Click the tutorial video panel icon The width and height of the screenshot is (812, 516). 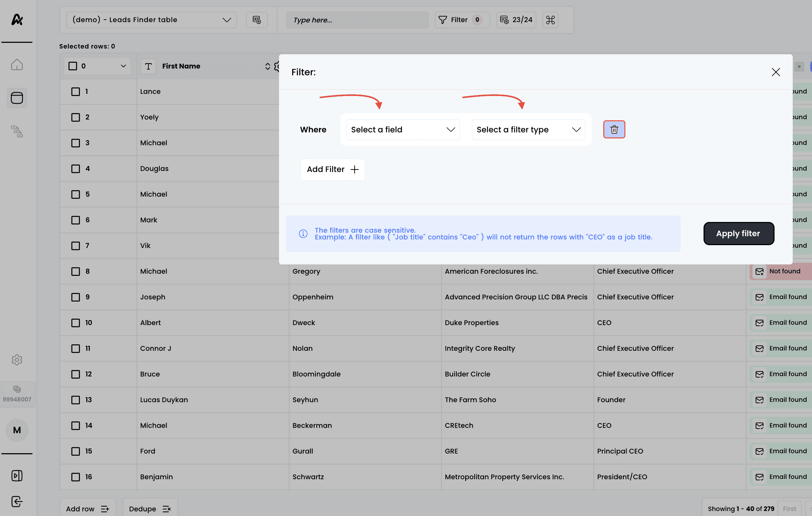[x=17, y=475]
